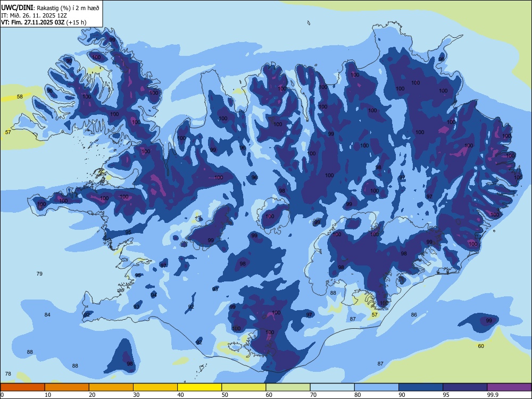Click the 10–20 orange legend swatch
The height and width of the screenshot is (399, 532).
(67, 387)
